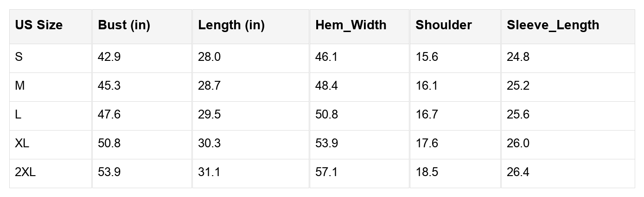
Task: Select shoulder value 17.6 for size XL
Action: point(427,144)
